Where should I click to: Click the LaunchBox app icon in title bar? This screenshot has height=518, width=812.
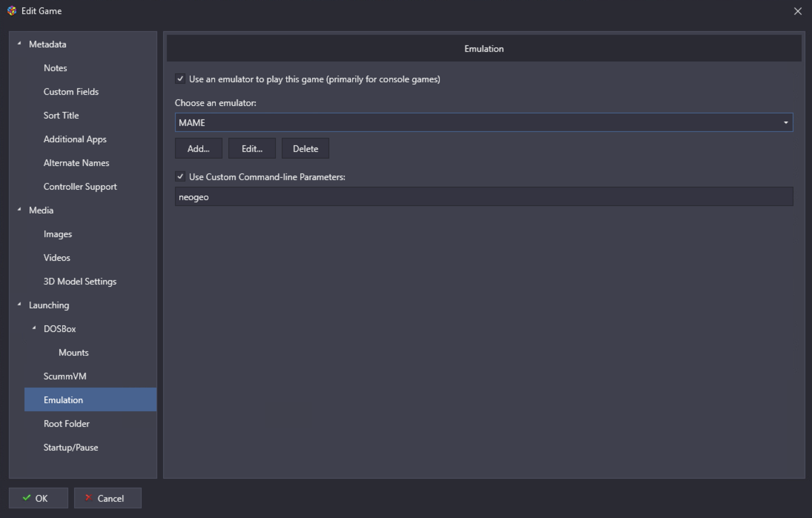coord(12,11)
